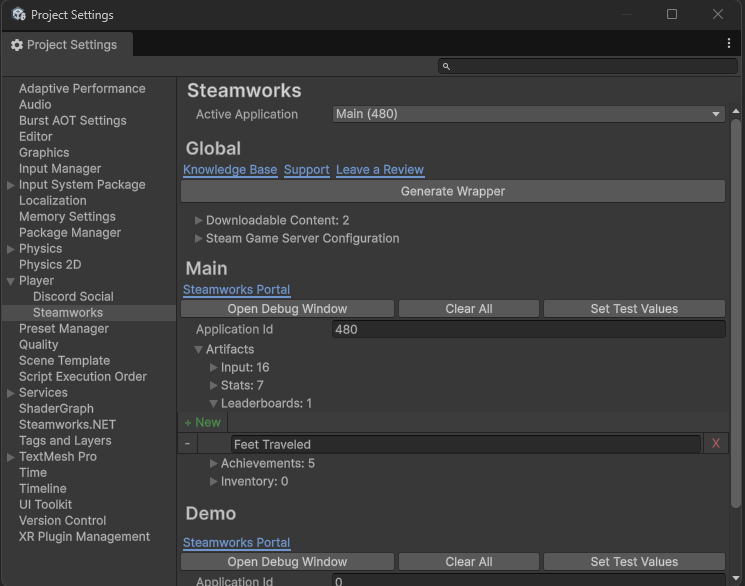Expand Inventory: 0 foldout
Viewport: 745px width, 586px height.
point(214,481)
